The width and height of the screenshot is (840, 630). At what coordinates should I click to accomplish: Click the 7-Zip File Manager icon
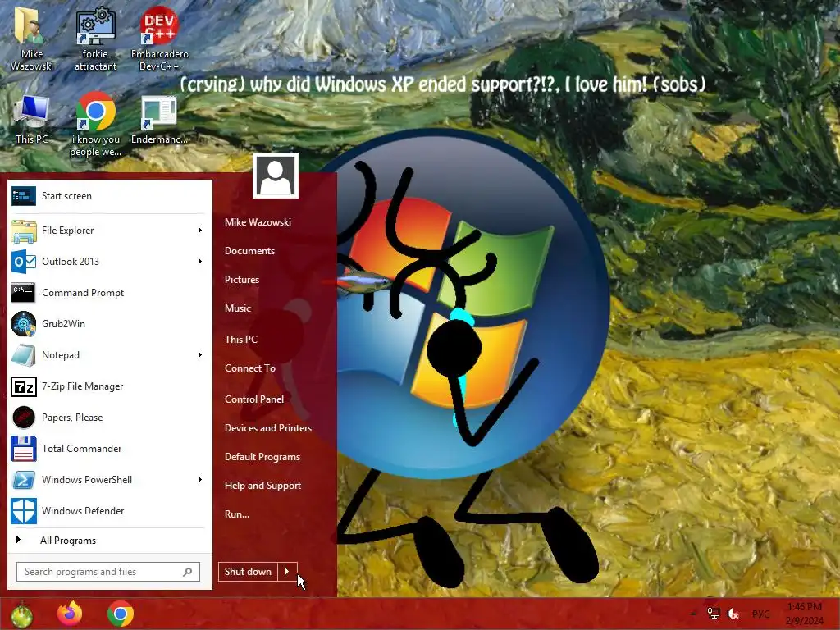(x=24, y=386)
